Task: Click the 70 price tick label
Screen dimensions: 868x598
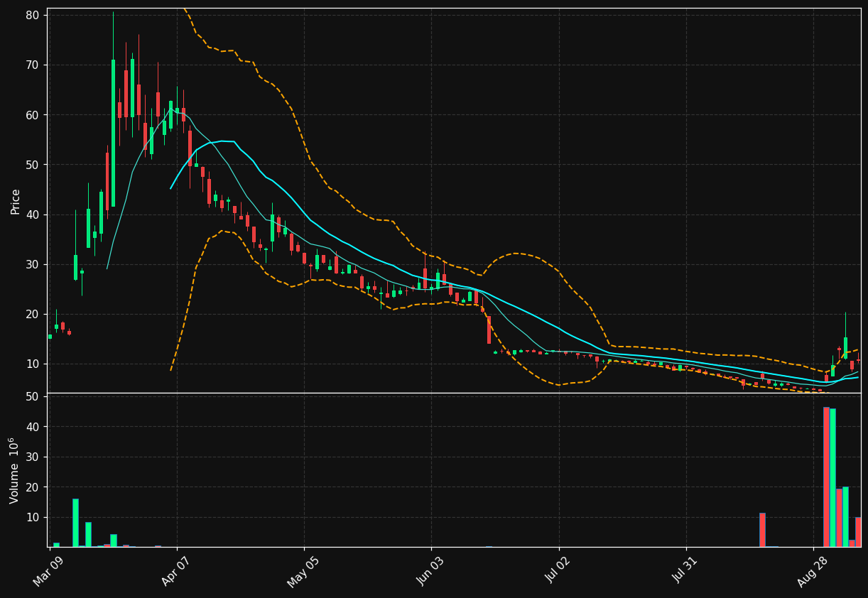Action: (32, 65)
